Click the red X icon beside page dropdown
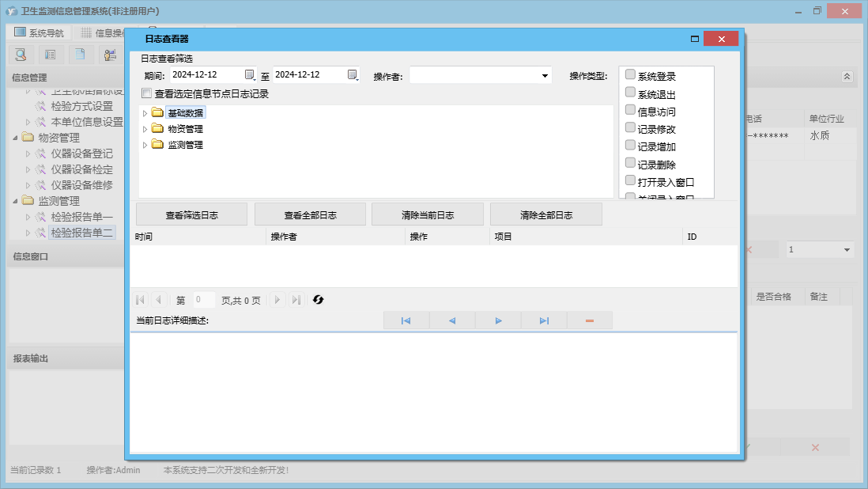 pyautogui.click(x=749, y=250)
